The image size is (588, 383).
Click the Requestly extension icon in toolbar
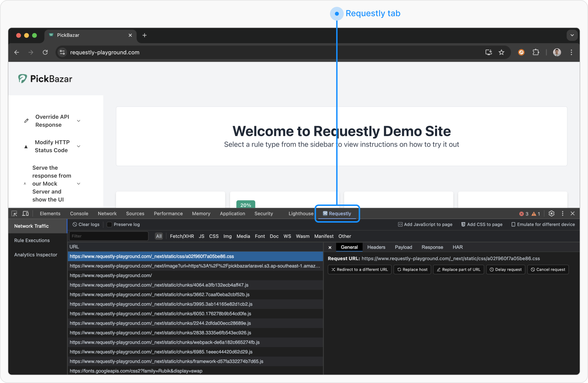(521, 52)
